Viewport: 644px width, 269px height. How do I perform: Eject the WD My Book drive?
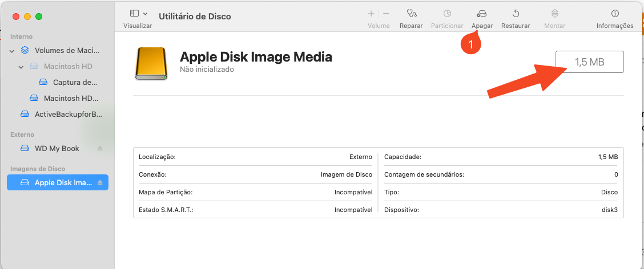coord(100,148)
